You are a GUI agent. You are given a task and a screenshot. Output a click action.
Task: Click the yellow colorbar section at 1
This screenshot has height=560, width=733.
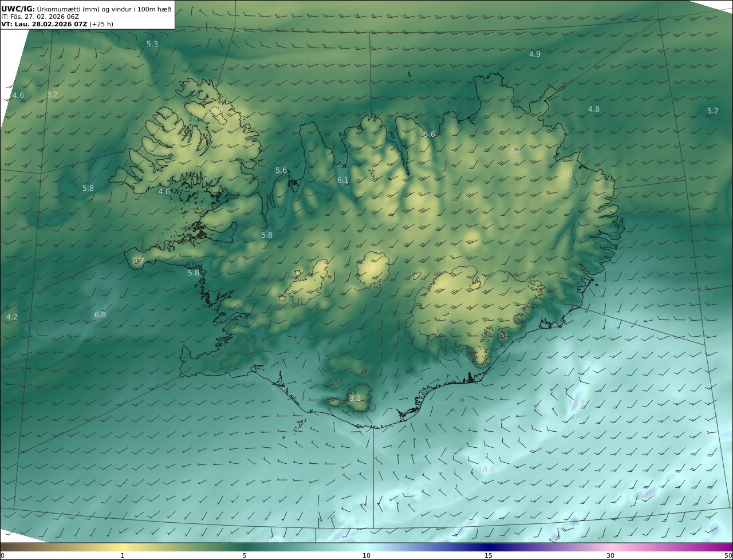tap(123, 547)
